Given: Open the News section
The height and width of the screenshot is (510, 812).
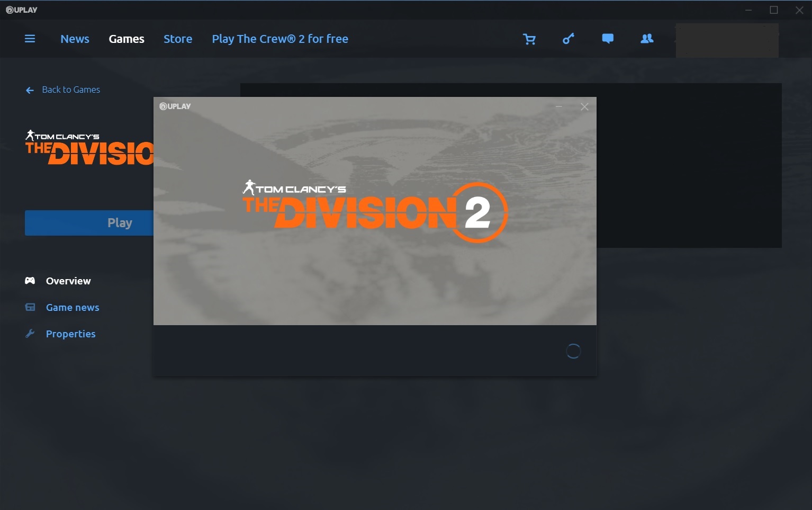Looking at the screenshot, I should (x=75, y=39).
